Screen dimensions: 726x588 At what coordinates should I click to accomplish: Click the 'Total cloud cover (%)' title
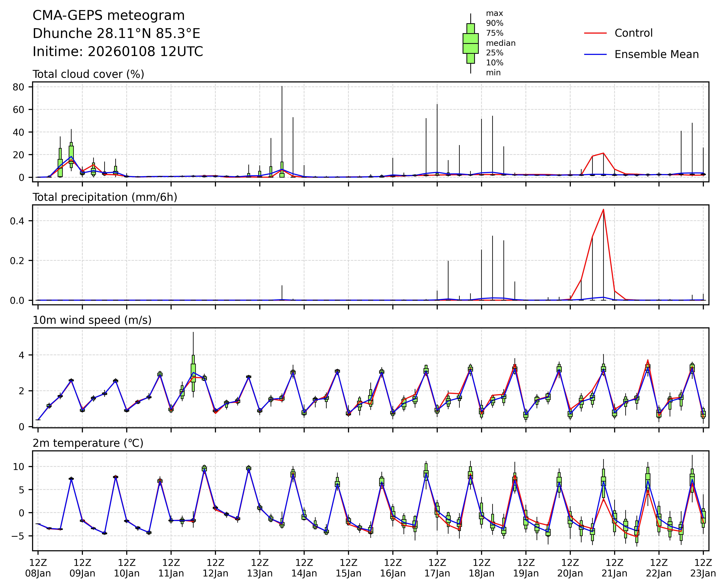click(88, 74)
